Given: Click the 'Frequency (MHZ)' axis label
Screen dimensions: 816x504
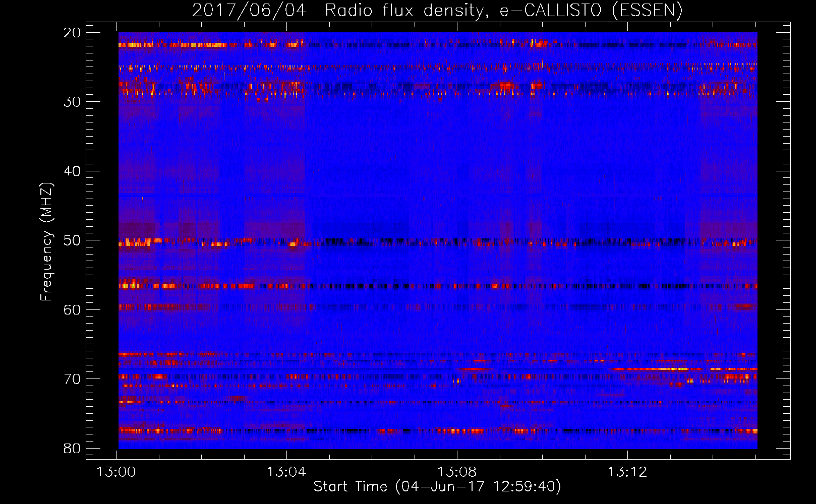Looking at the screenshot, I should coord(46,242).
